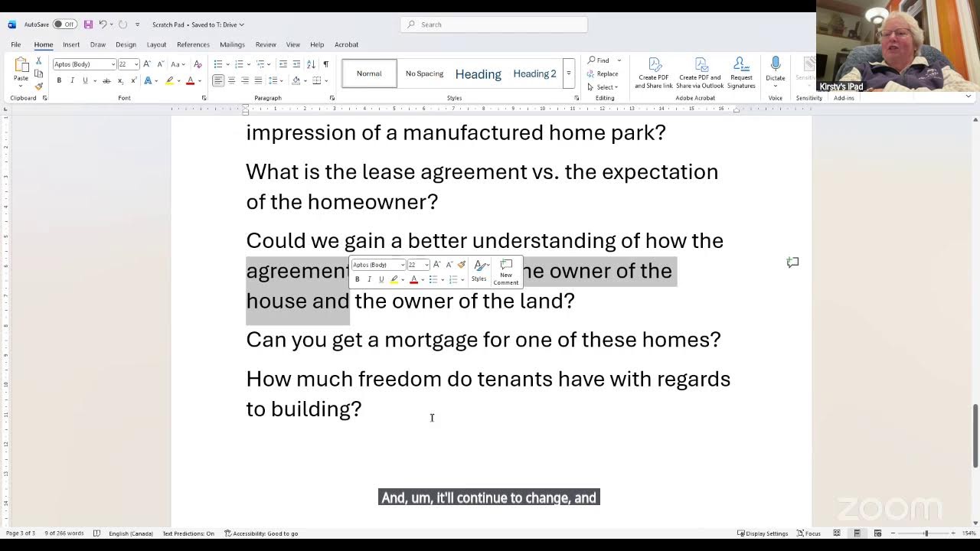980x551 pixels.
Task: Switch to the Design tab
Action: [x=126, y=44]
